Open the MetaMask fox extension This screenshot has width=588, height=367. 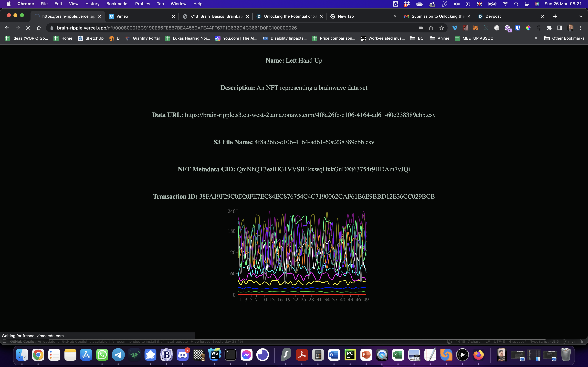(475, 28)
